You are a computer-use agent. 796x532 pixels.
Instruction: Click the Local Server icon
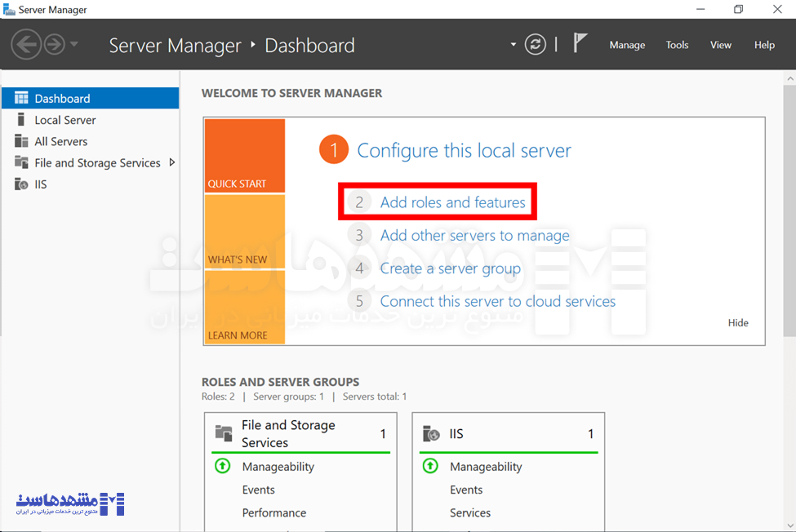click(x=20, y=119)
